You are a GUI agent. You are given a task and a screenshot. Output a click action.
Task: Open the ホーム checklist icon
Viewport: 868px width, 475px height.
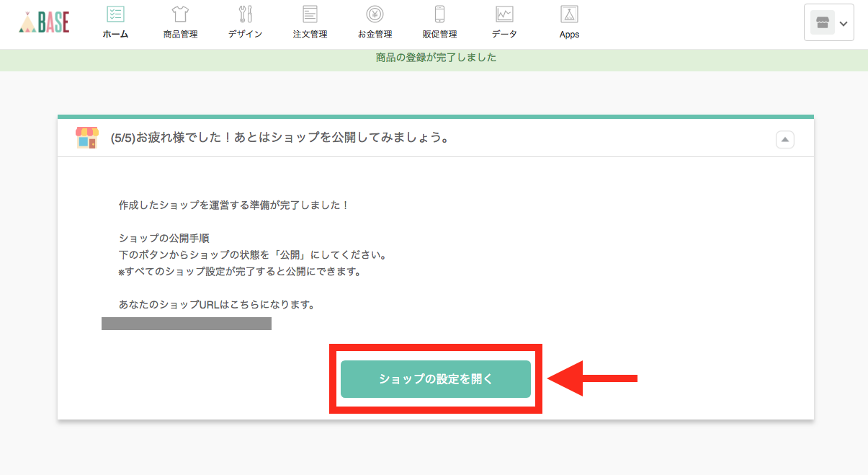click(x=115, y=14)
